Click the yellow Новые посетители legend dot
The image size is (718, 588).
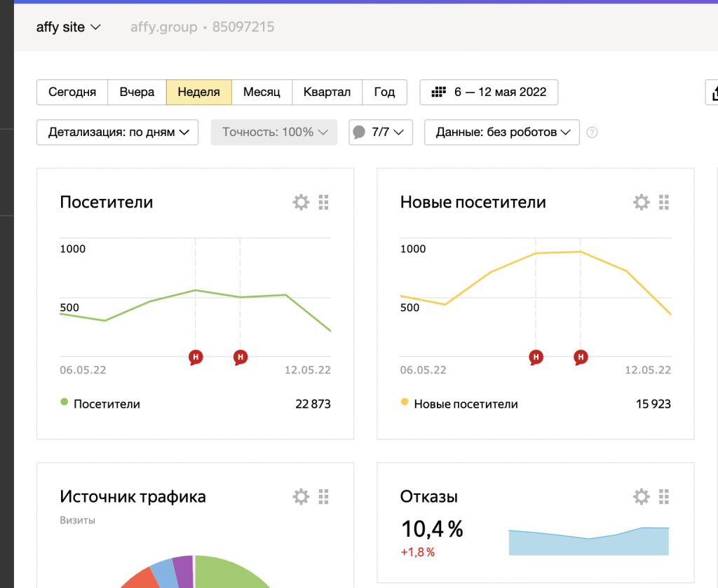pyautogui.click(x=405, y=402)
